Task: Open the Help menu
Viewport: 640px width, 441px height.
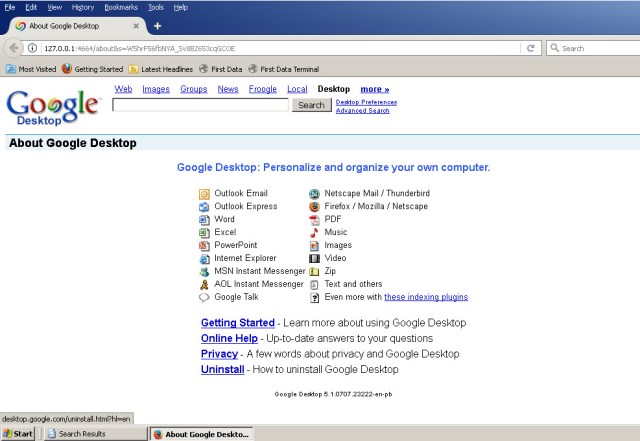Action: coord(180,7)
